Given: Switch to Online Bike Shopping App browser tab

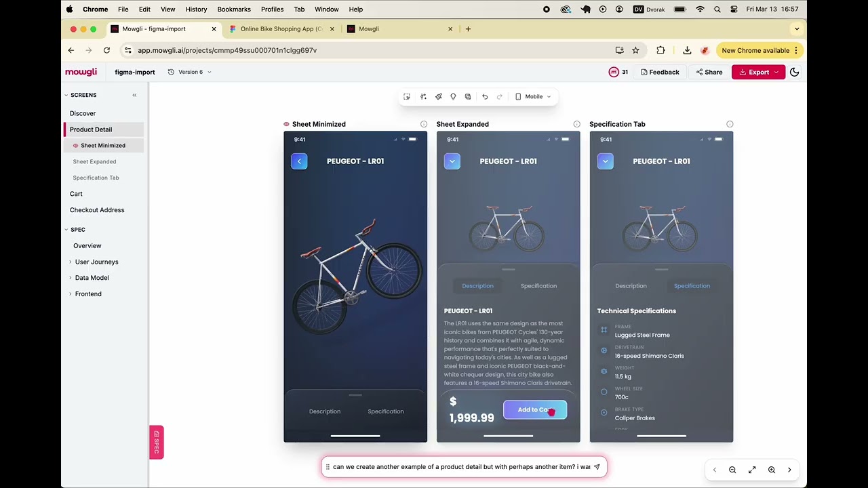Looking at the screenshot, I should (x=282, y=29).
